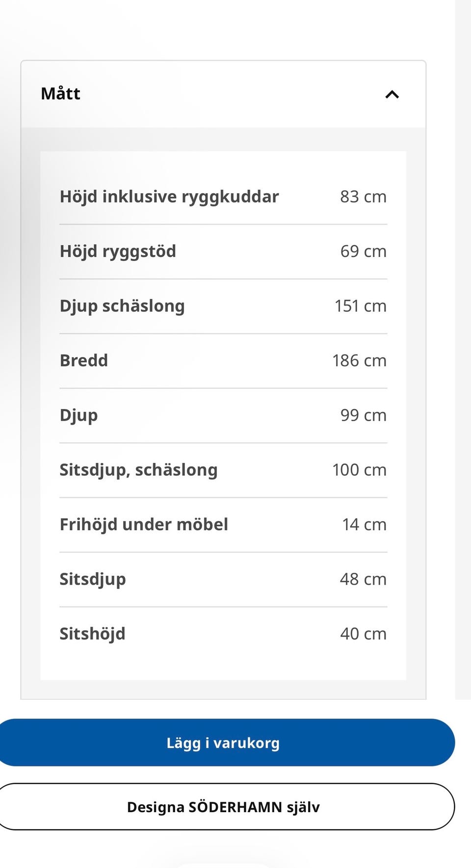Collapse the Mått section chevron

point(392,94)
